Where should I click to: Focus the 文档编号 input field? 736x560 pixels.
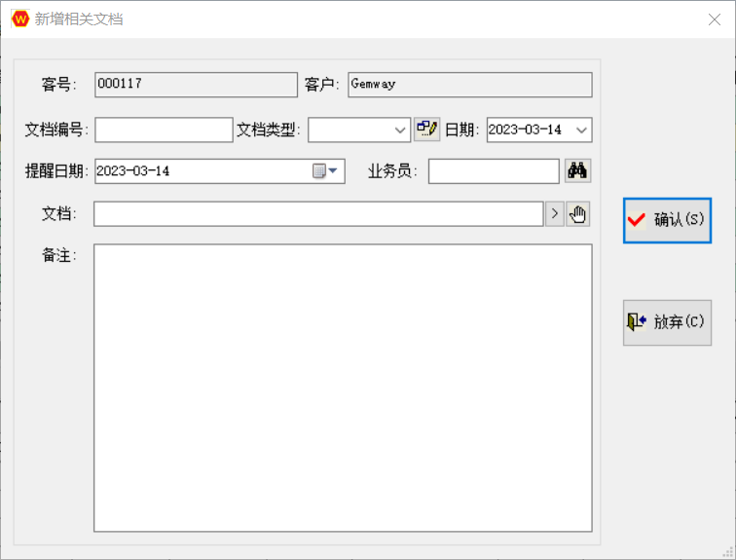point(164,130)
